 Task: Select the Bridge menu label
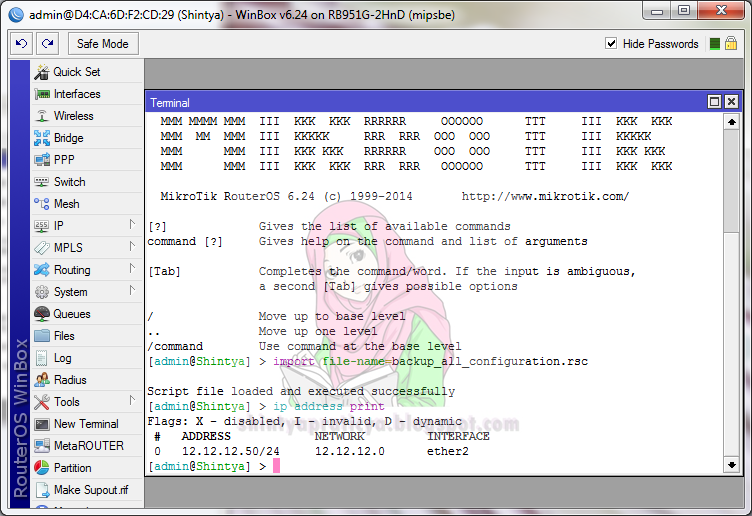[69, 138]
